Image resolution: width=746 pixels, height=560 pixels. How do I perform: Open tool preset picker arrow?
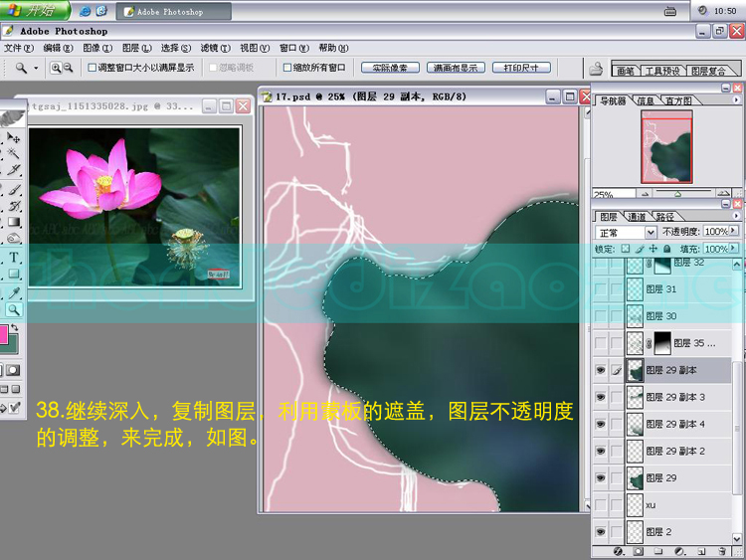(36, 68)
